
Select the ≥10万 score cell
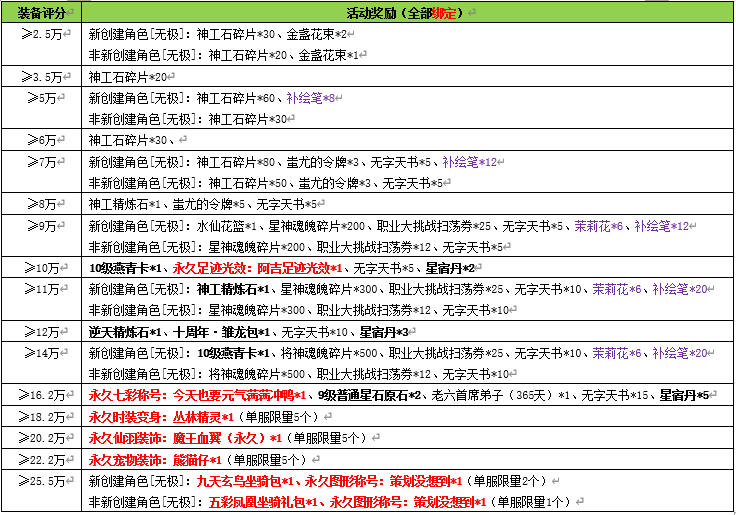click(42, 268)
